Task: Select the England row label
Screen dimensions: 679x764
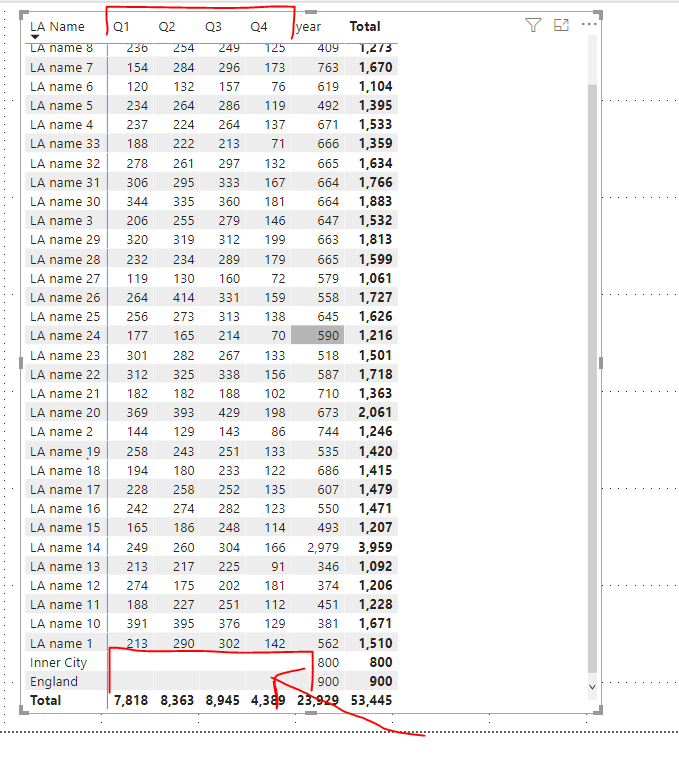Action: click(x=54, y=681)
